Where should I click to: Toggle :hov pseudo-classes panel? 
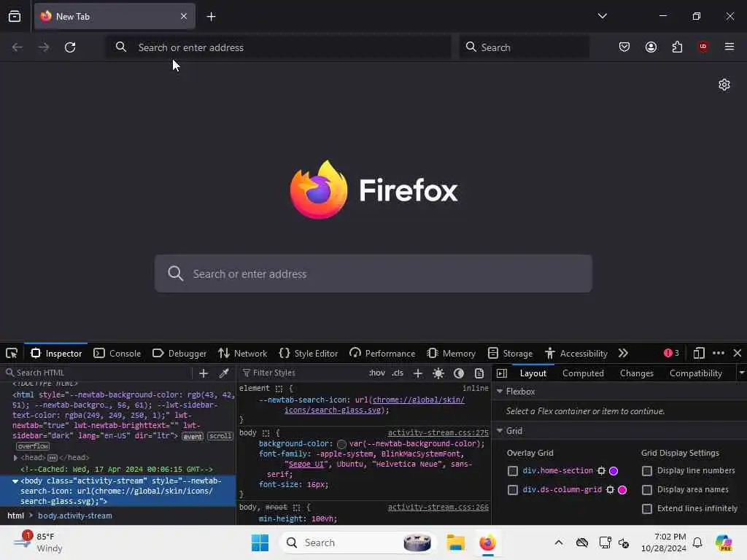pyautogui.click(x=377, y=373)
